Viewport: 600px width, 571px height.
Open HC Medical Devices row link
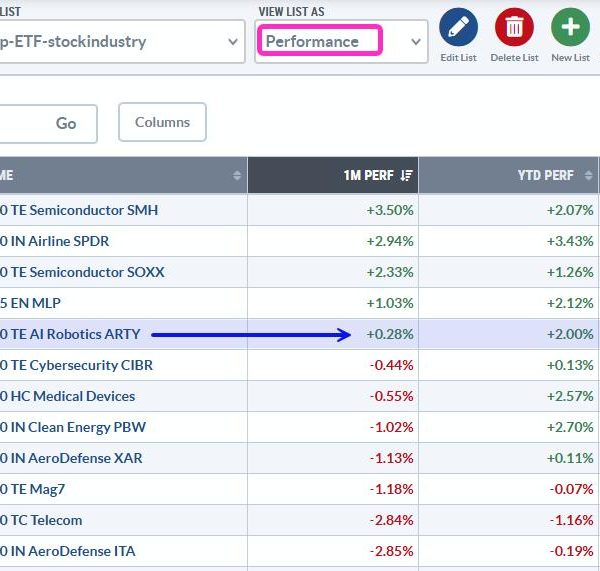(67, 396)
